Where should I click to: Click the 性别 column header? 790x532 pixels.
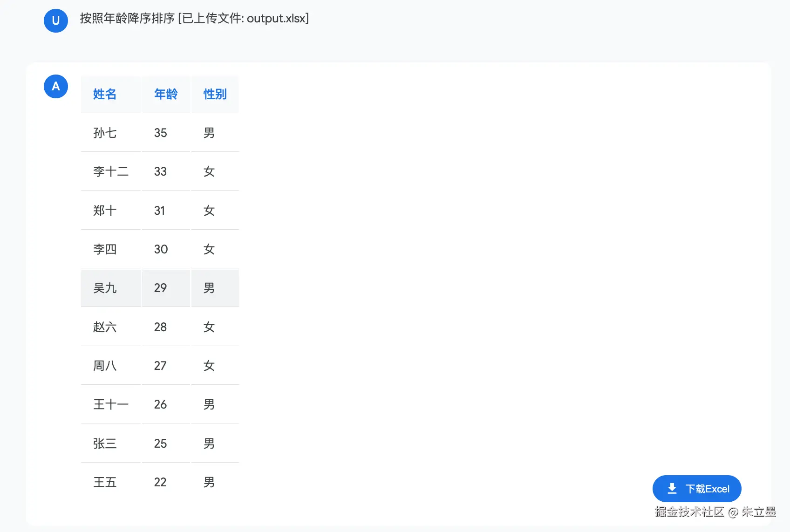point(215,94)
